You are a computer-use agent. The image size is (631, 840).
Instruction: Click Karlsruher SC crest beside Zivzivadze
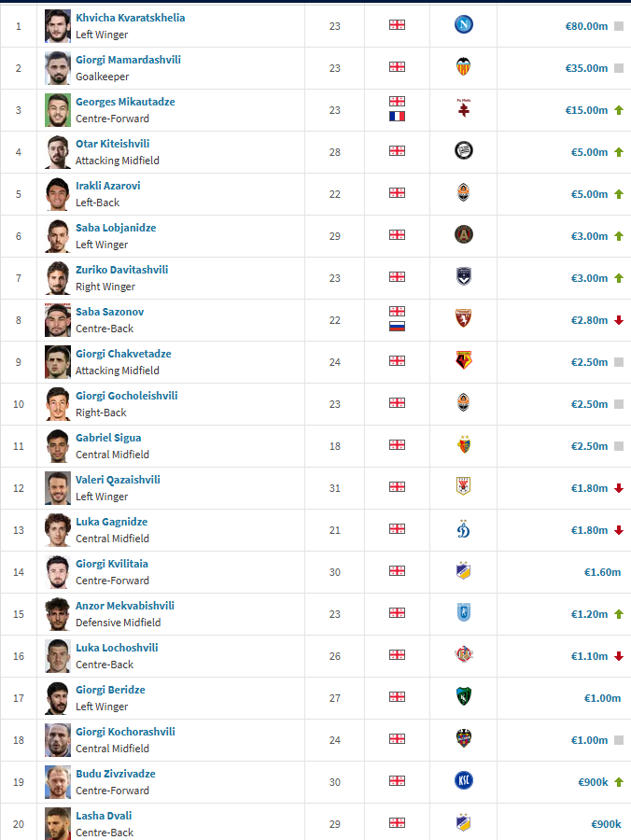point(463,782)
